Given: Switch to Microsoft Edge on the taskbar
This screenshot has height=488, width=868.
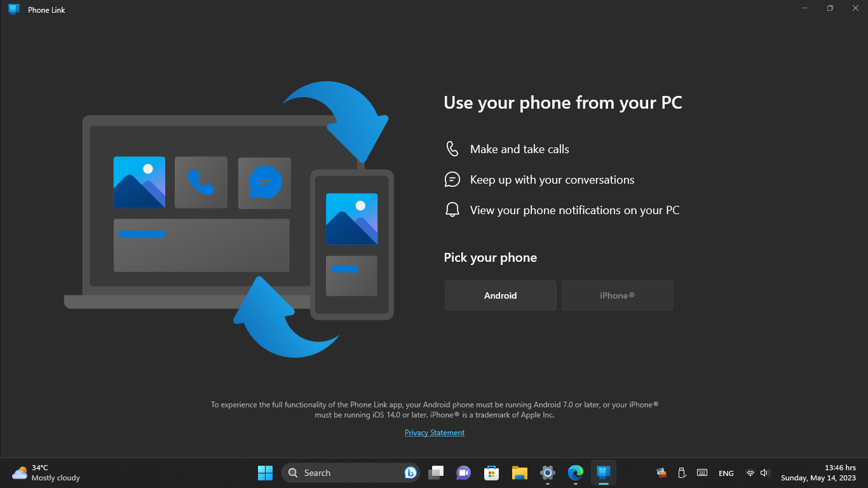Looking at the screenshot, I should (x=576, y=473).
